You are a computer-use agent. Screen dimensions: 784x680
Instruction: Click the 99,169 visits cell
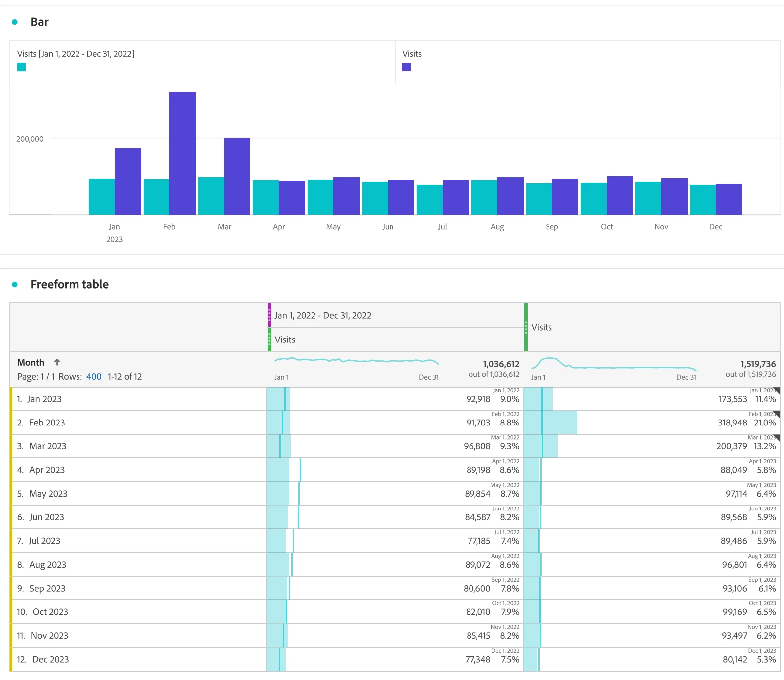pyautogui.click(x=652, y=612)
